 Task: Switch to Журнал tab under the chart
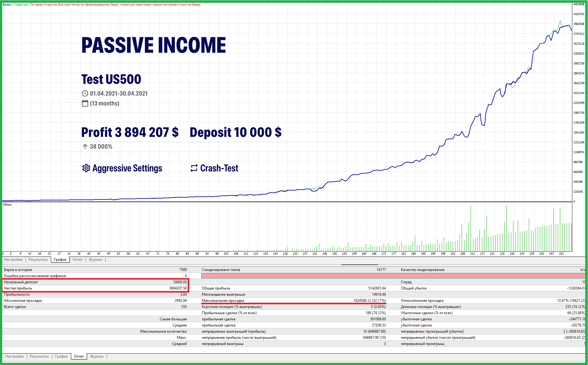pyautogui.click(x=95, y=260)
